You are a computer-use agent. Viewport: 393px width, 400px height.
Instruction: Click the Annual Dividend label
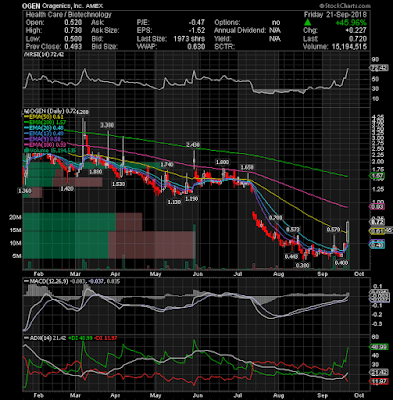pos(240,31)
